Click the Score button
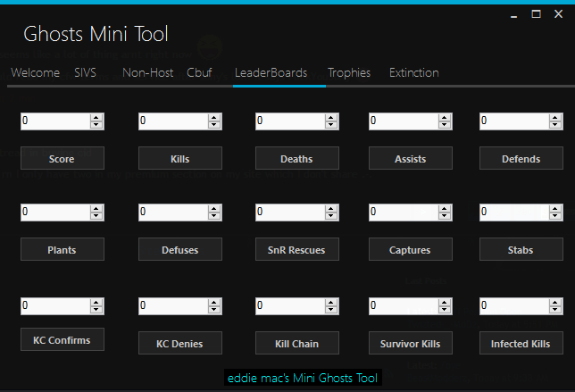The height and width of the screenshot is (392, 575). pyautogui.click(x=62, y=158)
